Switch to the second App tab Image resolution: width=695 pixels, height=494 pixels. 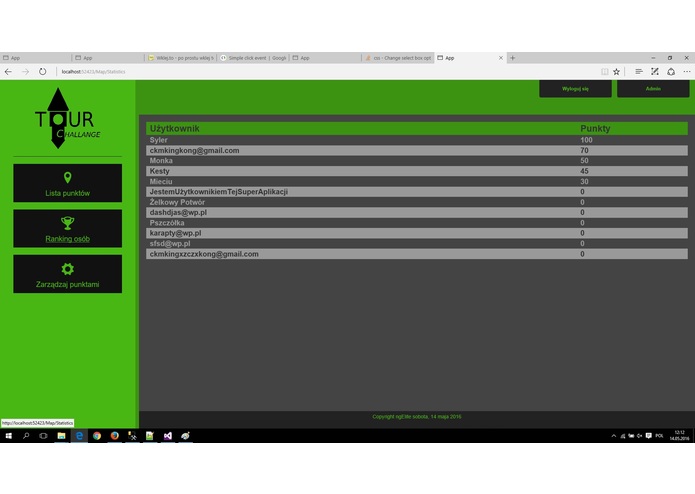pyautogui.click(x=108, y=58)
